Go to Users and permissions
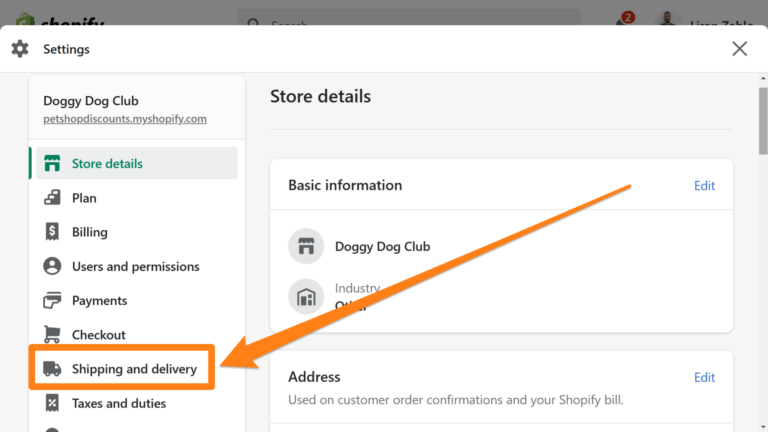This screenshot has height=432, width=768. point(137,266)
